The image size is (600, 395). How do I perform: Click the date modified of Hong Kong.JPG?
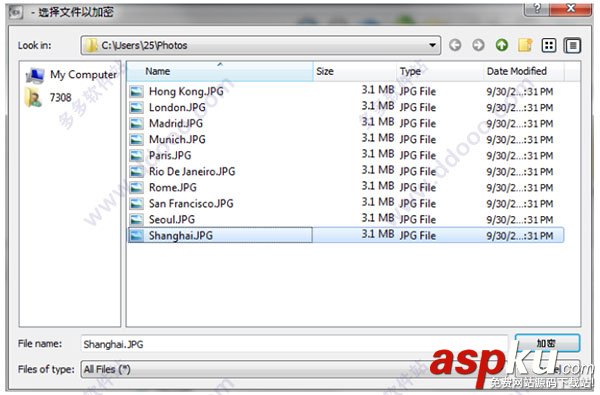tap(520, 92)
